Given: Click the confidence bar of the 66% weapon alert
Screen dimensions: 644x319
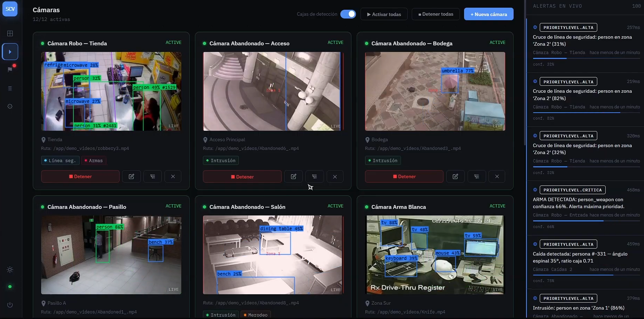Looking at the screenshot, I should (x=586, y=221).
